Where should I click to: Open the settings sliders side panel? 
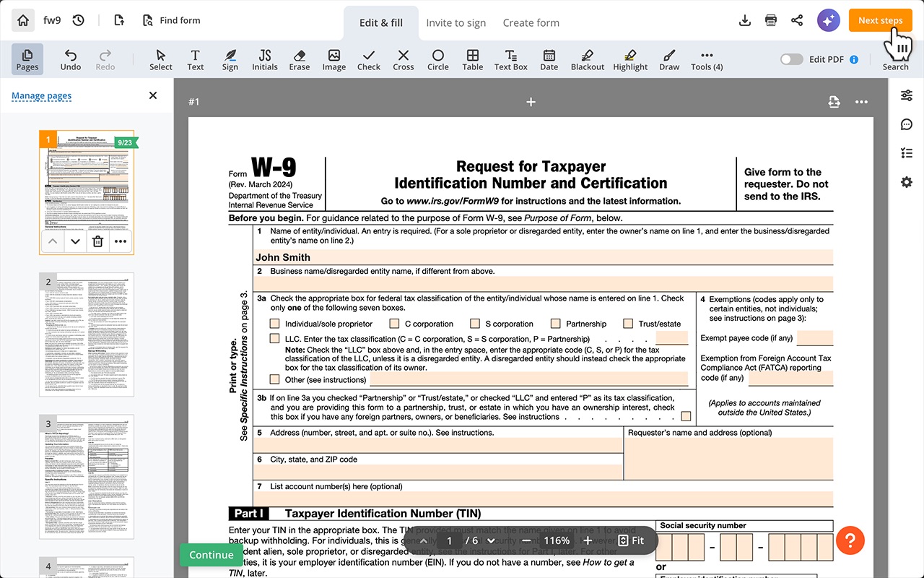[907, 95]
